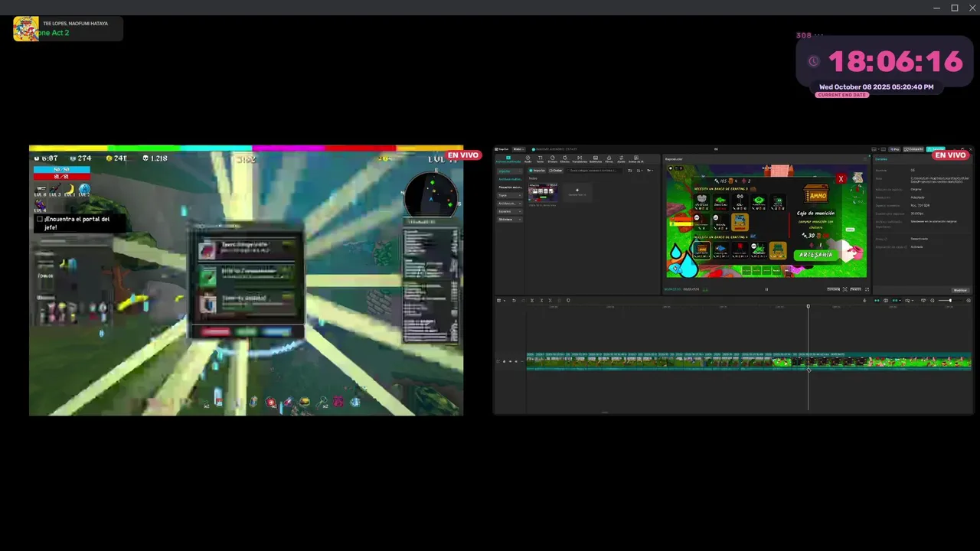The image size is (980, 551).
Task: Click the split clip icon in timeline toolbar
Action: 532,300
